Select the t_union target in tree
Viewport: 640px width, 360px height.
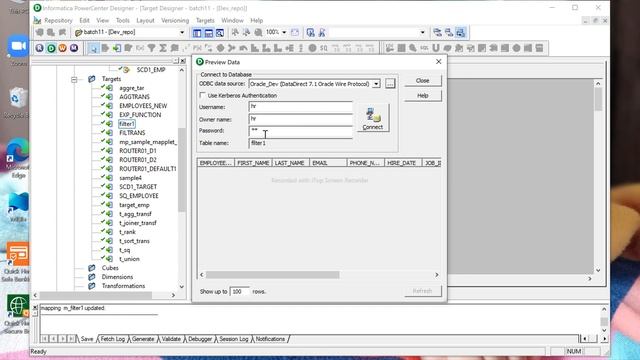[x=129, y=259]
